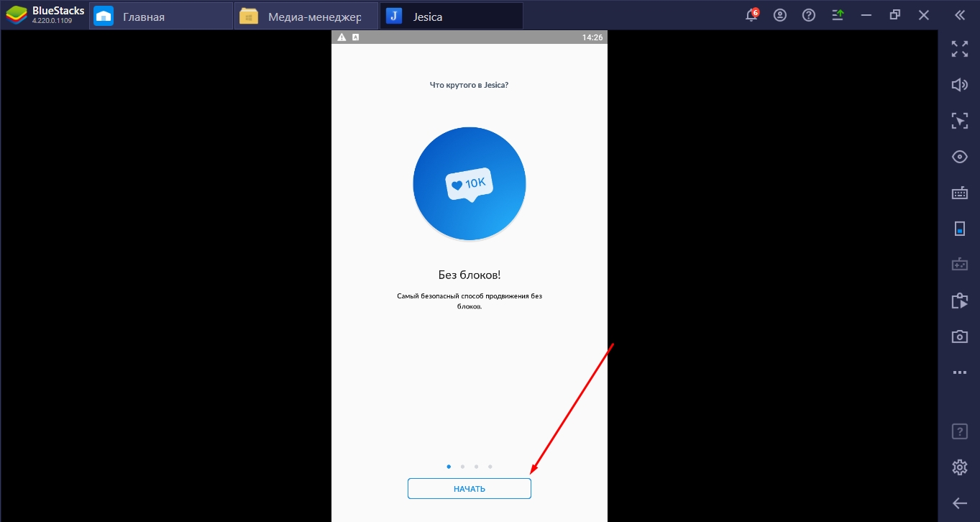The width and height of the screenshot is (980, 522).
Task: Click the volume speaker icon
Action: [959, 85]
